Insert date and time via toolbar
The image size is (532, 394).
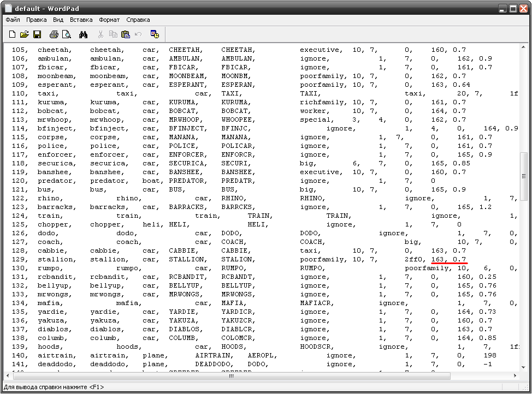155,34
